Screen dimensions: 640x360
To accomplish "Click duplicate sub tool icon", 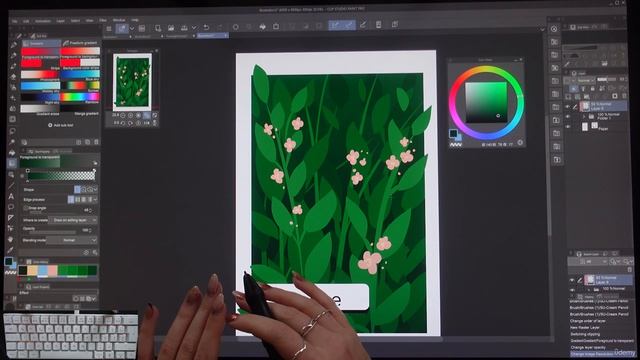I will pos(87,142).
